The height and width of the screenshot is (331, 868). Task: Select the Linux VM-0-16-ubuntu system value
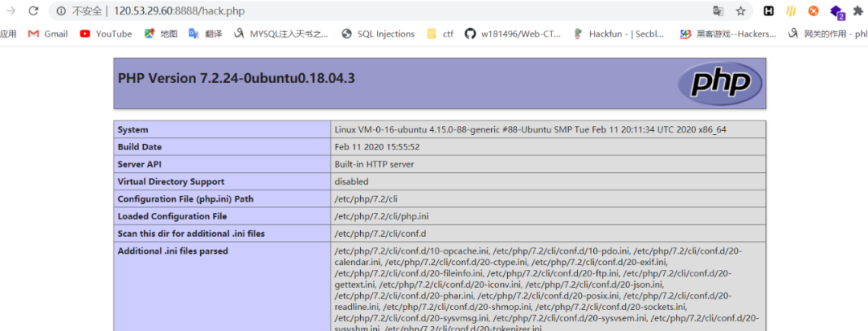click(x=530, y=129)
